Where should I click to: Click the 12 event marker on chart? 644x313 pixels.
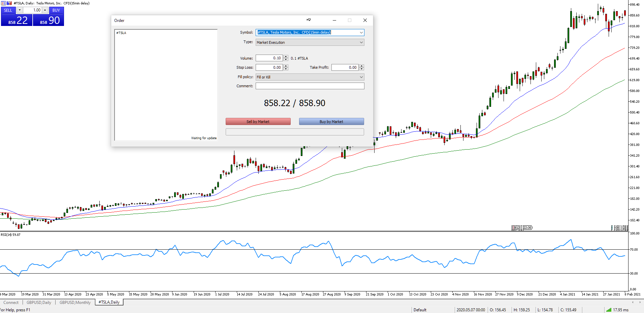(x=518, y=228)
